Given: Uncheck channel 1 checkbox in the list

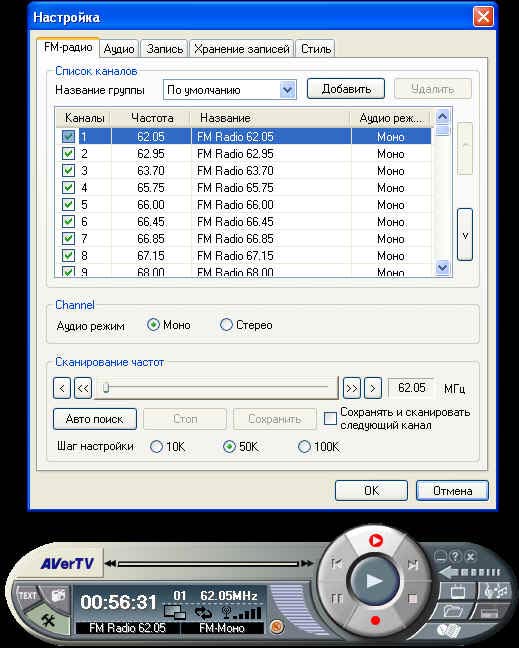Looking at the screenshot, I should tap(68, 137).
